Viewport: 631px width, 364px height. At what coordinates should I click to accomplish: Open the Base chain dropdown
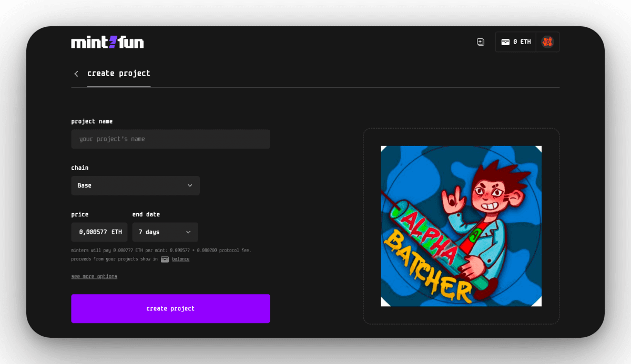pyautogui.click(x=136, y=185)
